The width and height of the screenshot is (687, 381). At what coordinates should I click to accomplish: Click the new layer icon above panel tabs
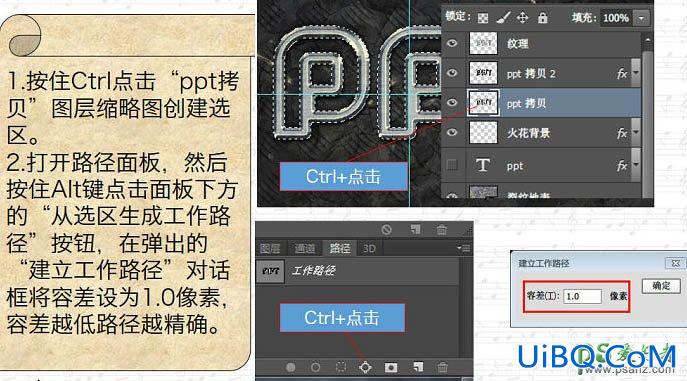coord(415,229)
